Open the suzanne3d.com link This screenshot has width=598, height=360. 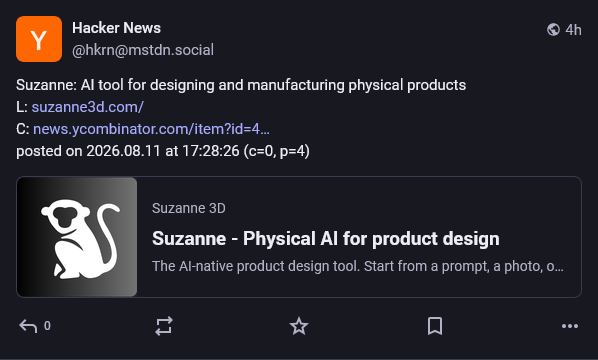[87, 107]
